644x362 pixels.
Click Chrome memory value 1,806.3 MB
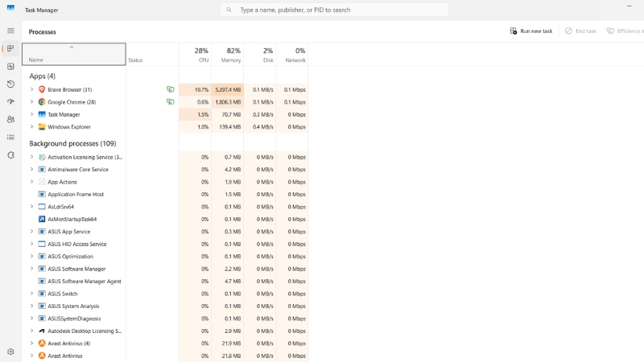pyautogui.click(x=228, y=102)
